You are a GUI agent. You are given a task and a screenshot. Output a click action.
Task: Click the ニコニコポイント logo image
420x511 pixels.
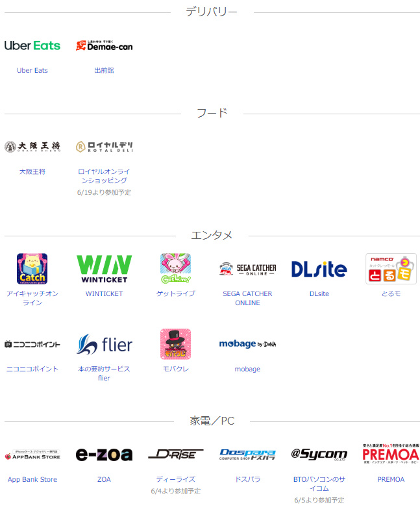[32, 344]
